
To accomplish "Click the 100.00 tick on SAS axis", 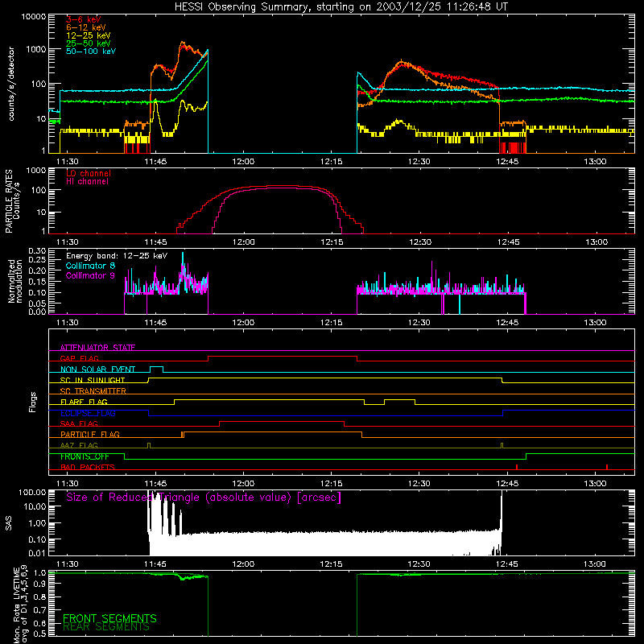I will tap(32, 492).
